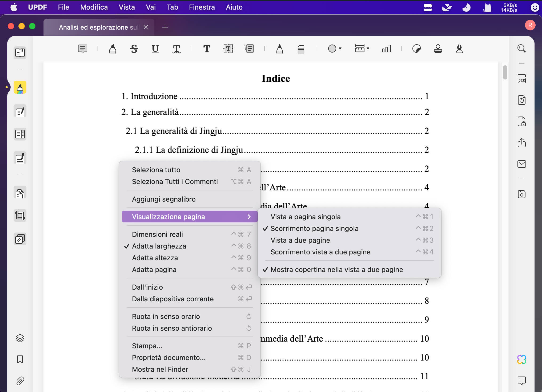Image resolution: width=542 pixels, height=392 pixels.
Task: Expand the shape tool dropdown arrow
Action: point(340,49)
